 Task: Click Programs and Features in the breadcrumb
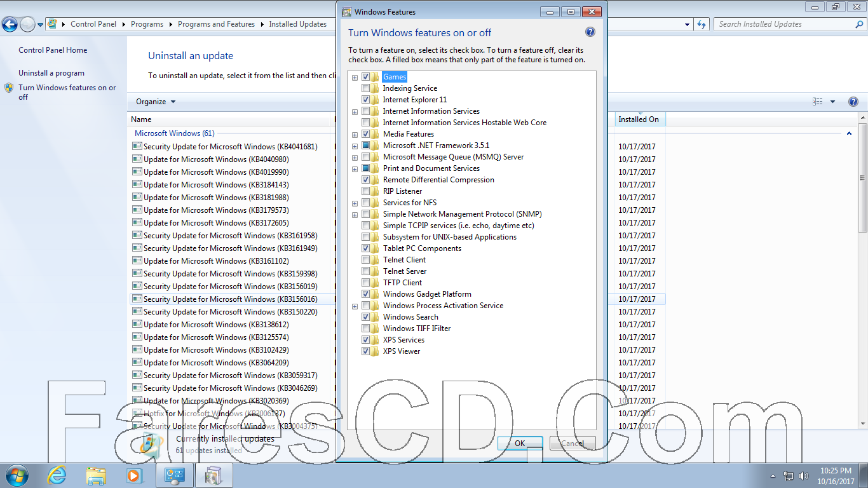point(216,24)
